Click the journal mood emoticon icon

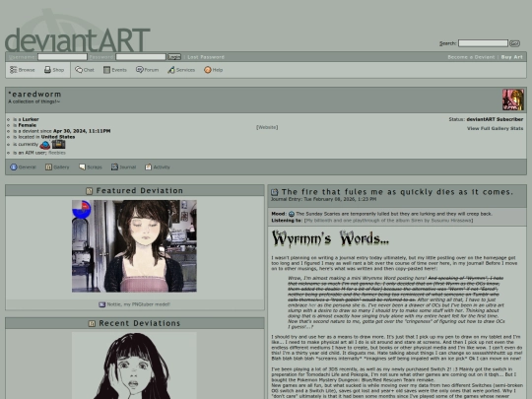point(291,214)
